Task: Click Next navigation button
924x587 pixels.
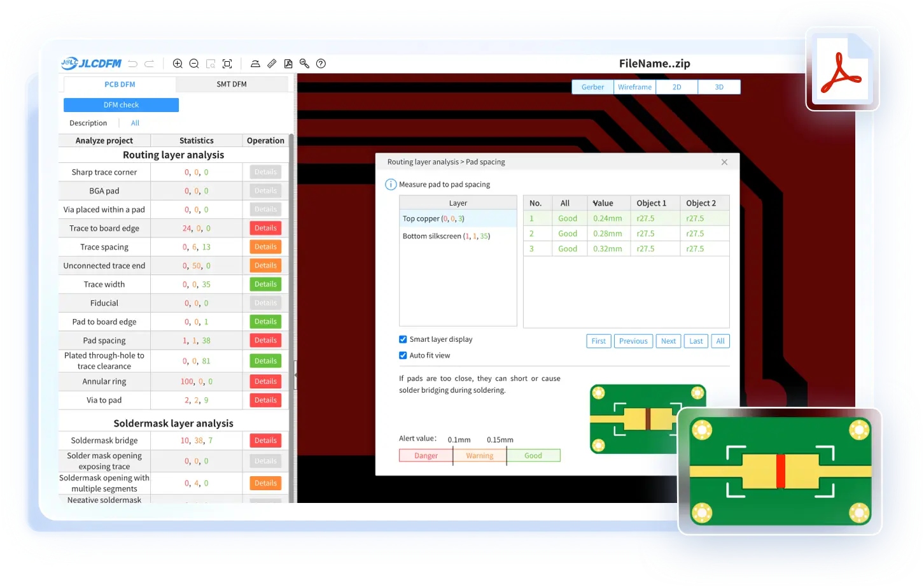Action: [x=668, y=341]
